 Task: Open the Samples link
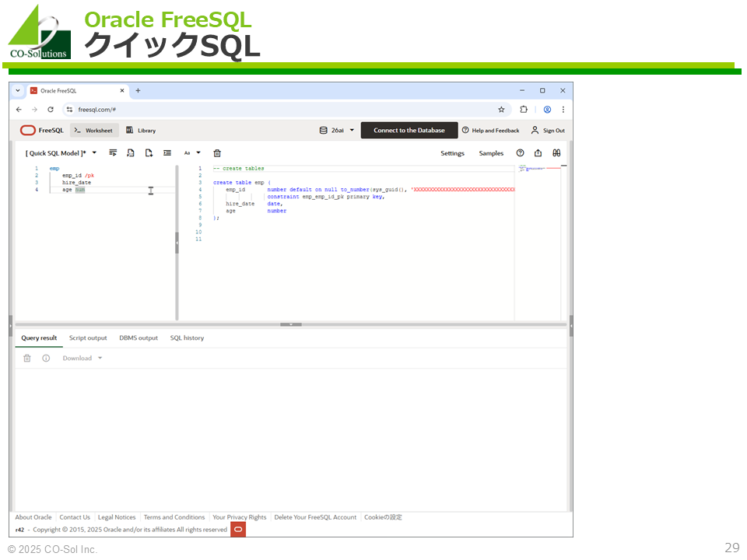(491, 153)
